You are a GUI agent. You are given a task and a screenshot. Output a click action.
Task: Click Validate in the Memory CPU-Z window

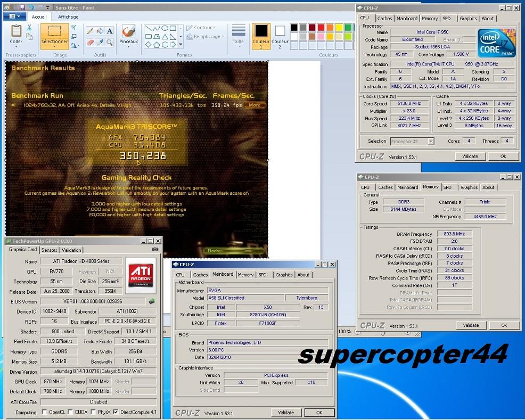[x=471, y=325]
